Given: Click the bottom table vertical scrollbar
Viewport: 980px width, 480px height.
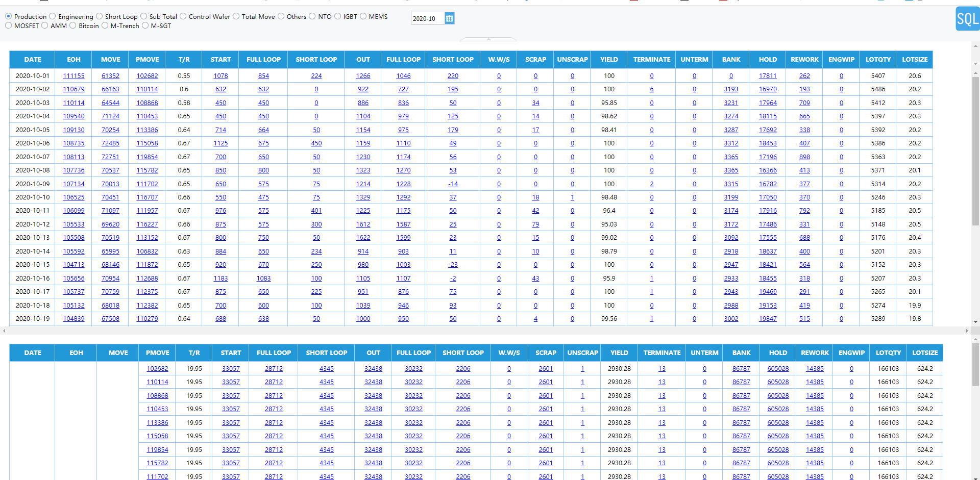Looking at the screenshot, I should 976,365.
